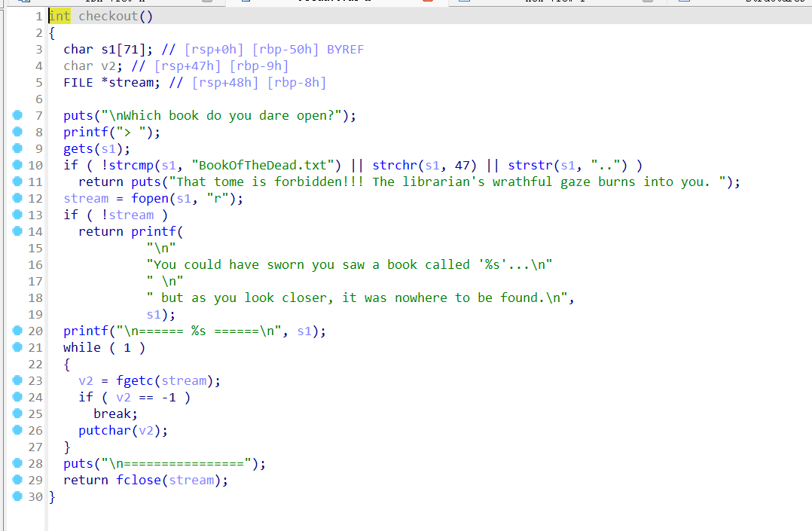Toggle breakpoint dot on line 12
This screenshot has width=812, height=531.
coord(17,198)
